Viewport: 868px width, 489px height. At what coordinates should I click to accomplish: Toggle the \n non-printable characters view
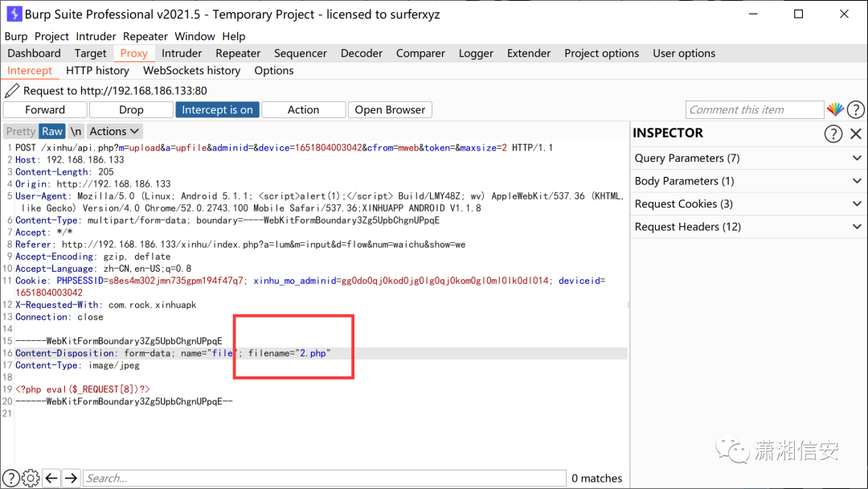[76, 131]
